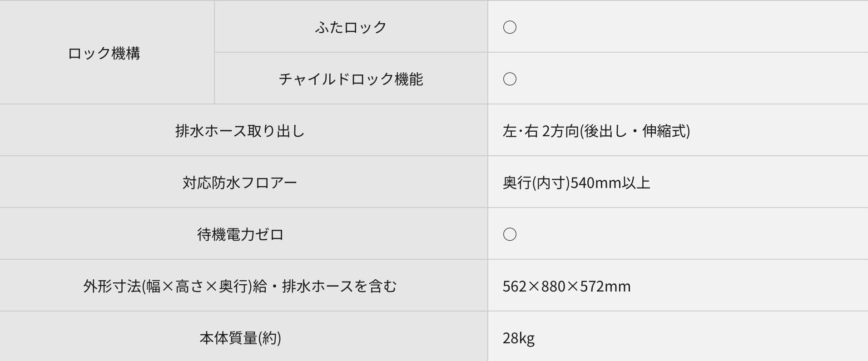Click the 対応防水フロアー row label
This screenshot has height=361, width=868.
click(x=240, y=183)
